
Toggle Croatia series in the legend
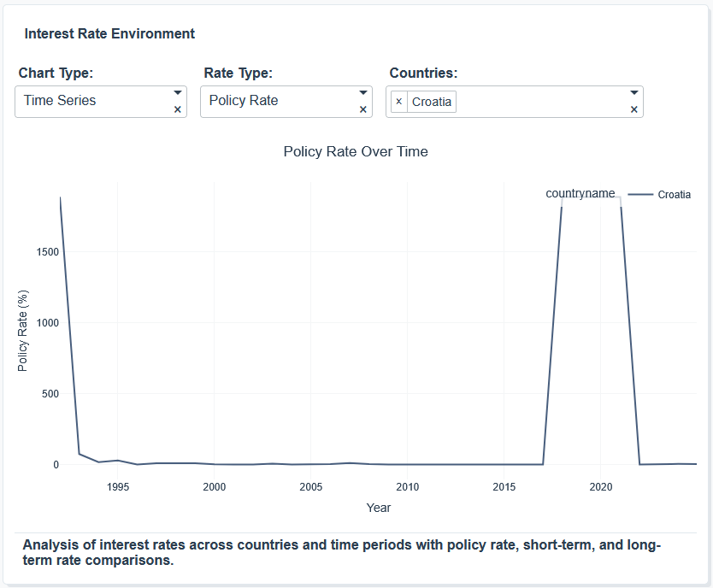[x=674, y=195]
